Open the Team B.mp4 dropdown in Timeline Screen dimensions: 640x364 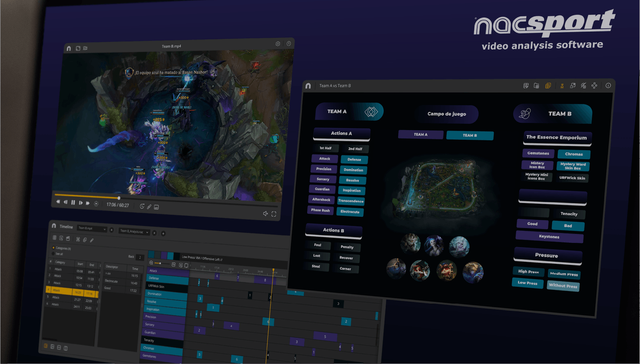pyautogui.click(x=92, y=229)
